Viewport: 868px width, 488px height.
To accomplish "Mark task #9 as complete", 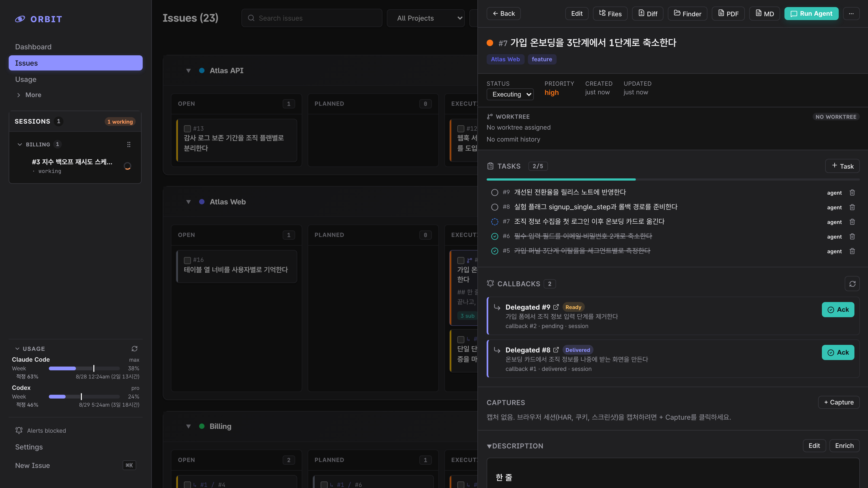I will [x=495, y=192].
